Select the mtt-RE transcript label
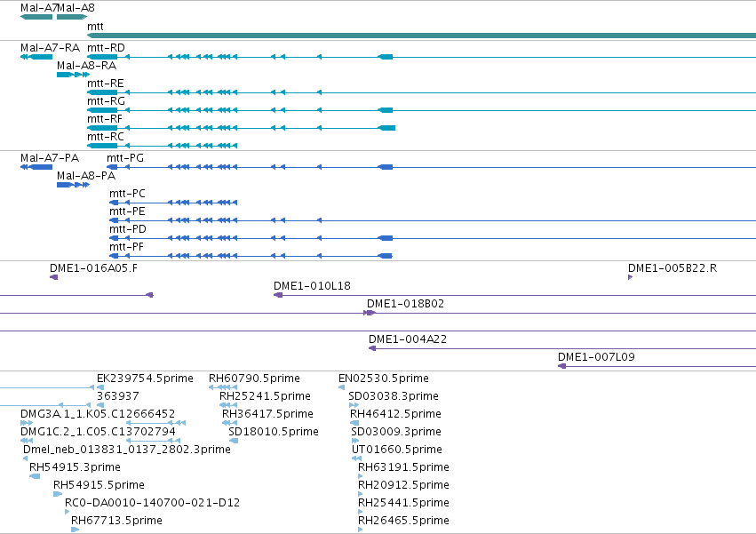The height and width of the screenshot is (534, 756). coord(106,84)
